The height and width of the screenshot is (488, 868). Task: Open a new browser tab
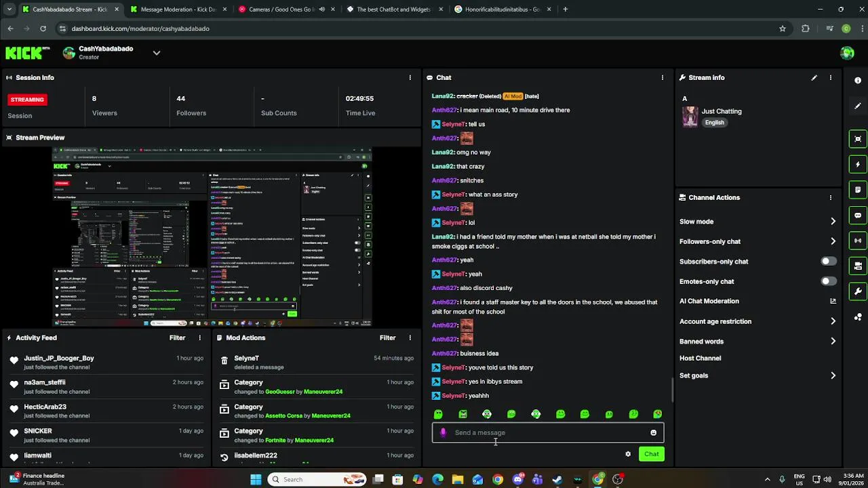pos(565,9)
